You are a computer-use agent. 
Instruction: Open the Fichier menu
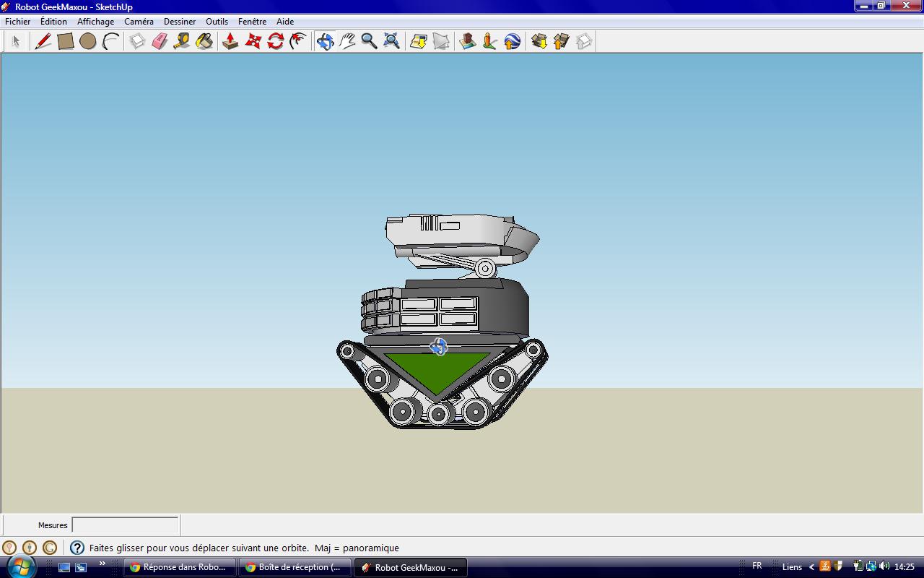[x=18, y=22]
